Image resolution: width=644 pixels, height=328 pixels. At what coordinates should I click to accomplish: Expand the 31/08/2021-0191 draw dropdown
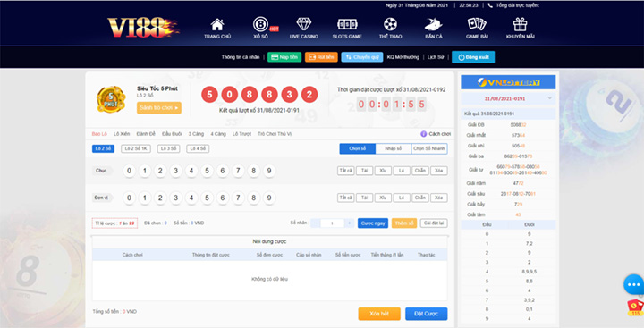coord(549,98)
